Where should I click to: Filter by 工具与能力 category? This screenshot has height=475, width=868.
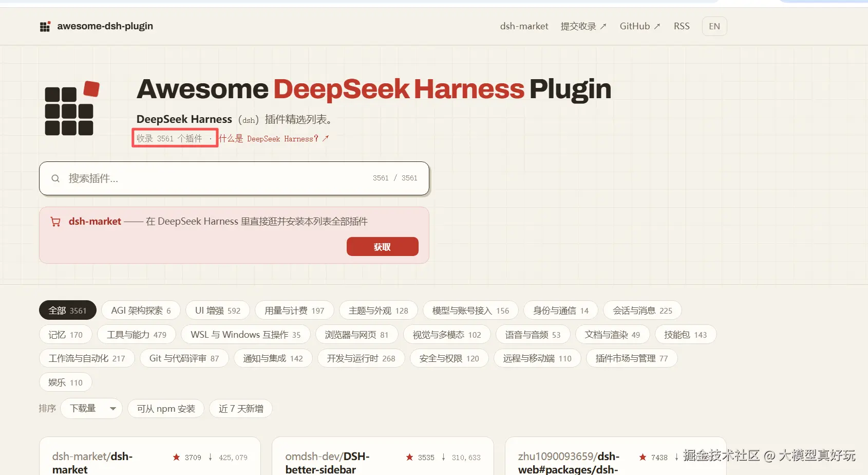[137, 334]
